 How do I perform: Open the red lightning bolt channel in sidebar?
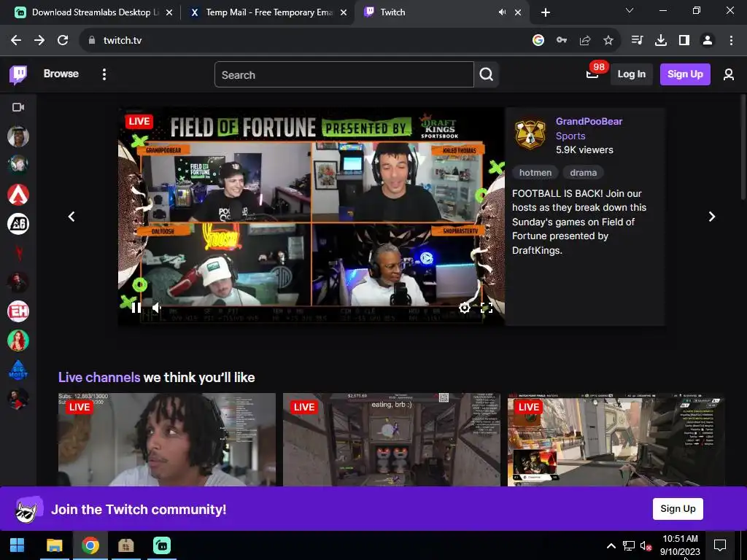18,253
